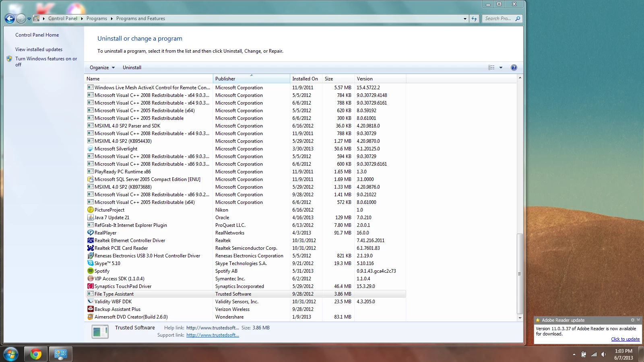Expand the More options view dropdown arrow

tap(501, 68)
